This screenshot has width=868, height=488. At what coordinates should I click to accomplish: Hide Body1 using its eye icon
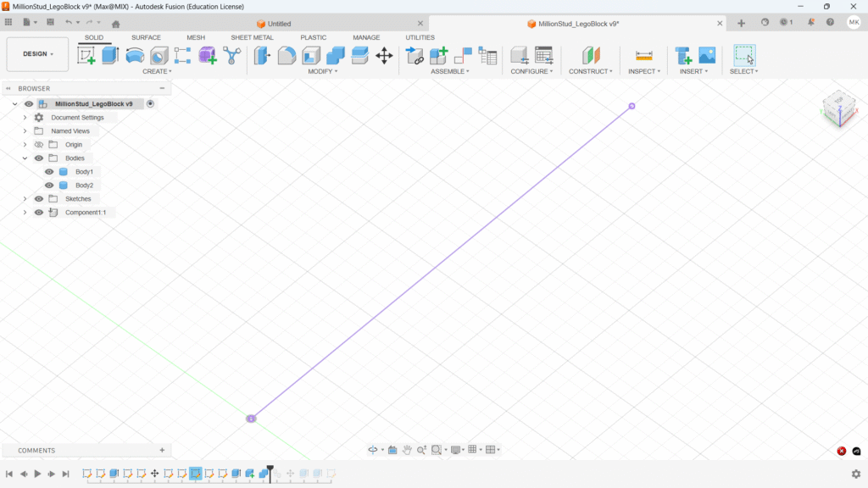pos(49,172)
